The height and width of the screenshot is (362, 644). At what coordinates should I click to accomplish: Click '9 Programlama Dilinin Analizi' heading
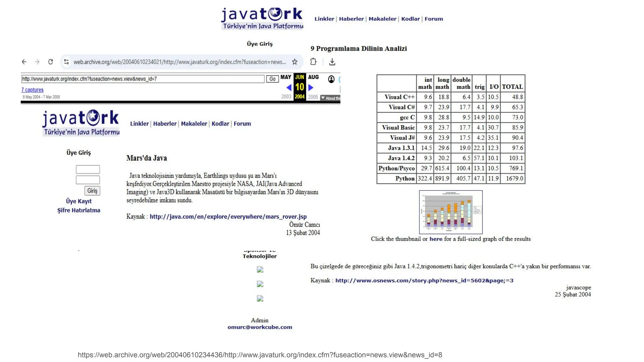coord(358,48)
